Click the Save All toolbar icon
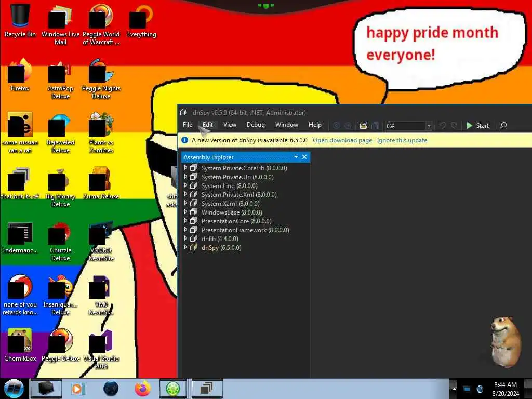 [375, 126]
